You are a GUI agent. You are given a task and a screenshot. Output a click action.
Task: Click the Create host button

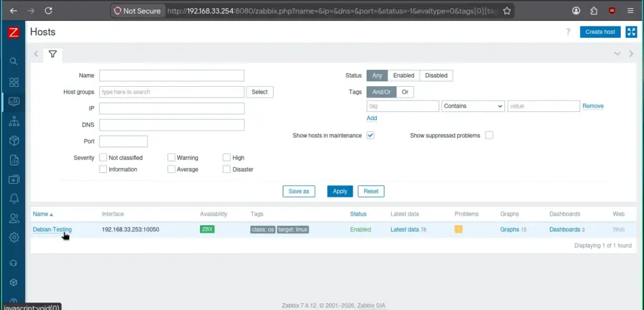(600, 32)
